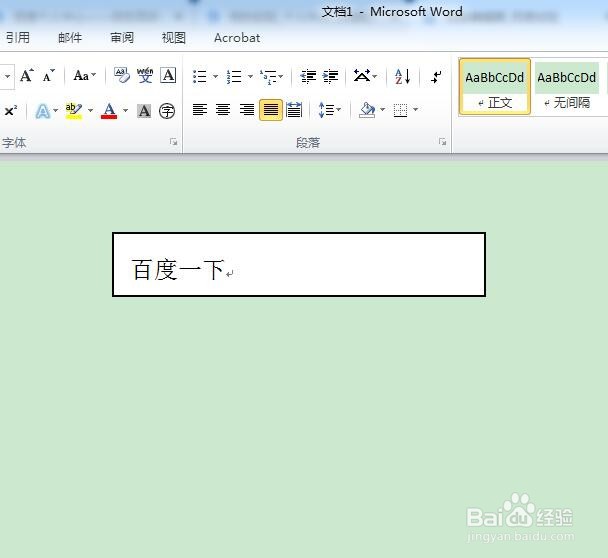This screenshot has height=558, width=608.
Task: Open the highlight color dropdown arrow
Action: coord(90,111)
